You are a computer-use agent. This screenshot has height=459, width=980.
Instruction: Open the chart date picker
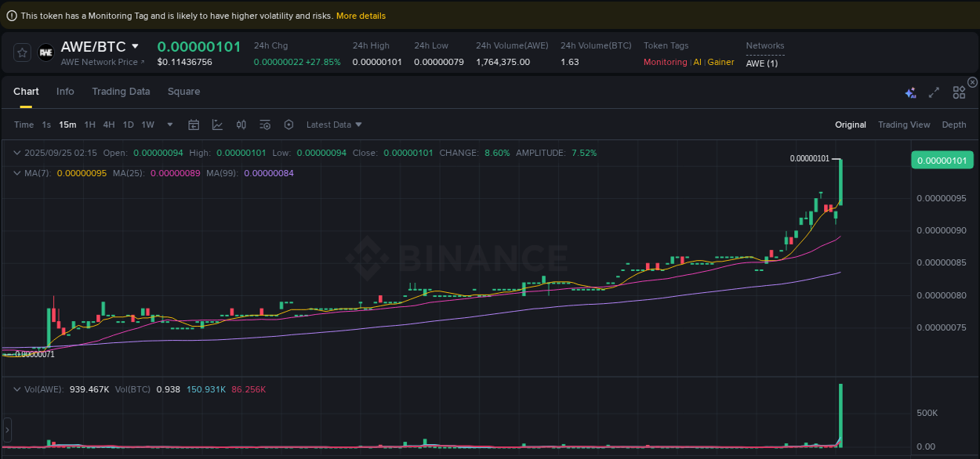(x=194, y=125)
